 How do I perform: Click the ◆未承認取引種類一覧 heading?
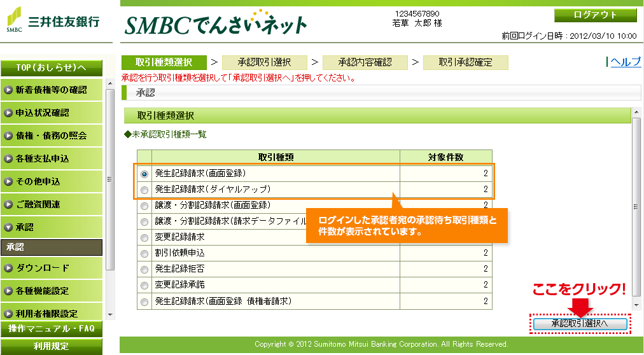(165, 135)
